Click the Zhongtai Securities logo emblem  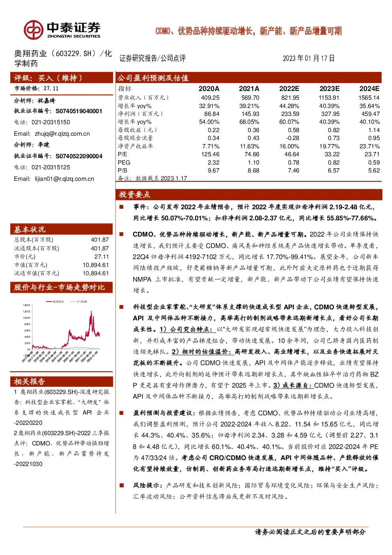click(x=33, y=30)
